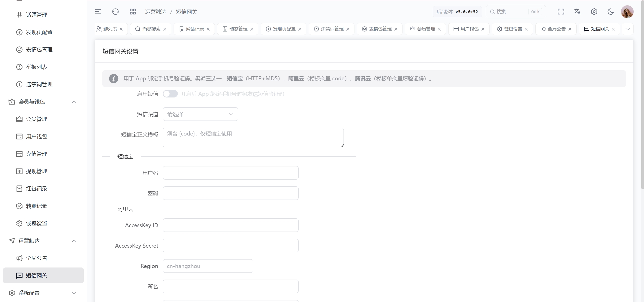Click the search box in header
644x302 pixels.
tap(516, 12)
